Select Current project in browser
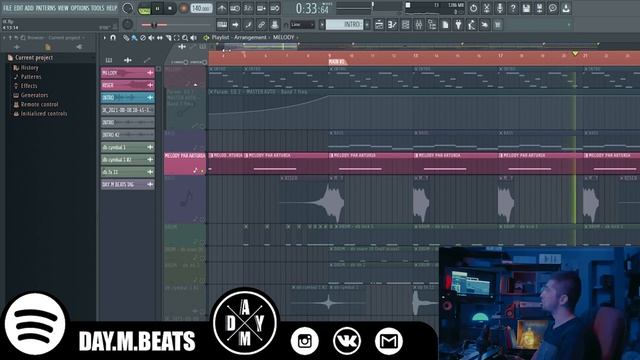The width and height of the screenshot is (640, 360). pos(34,58)
